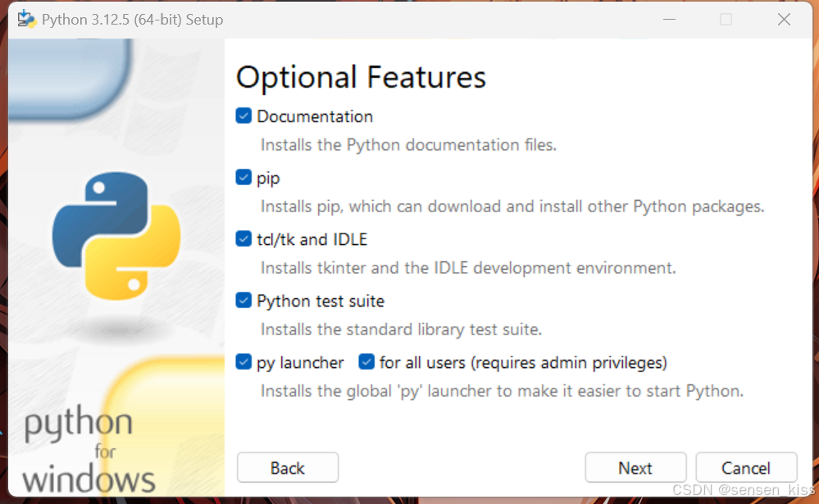
Task: Click the "Python 3.12.5 (64-bit) Setup" title text
Action: tap(121, 19)
